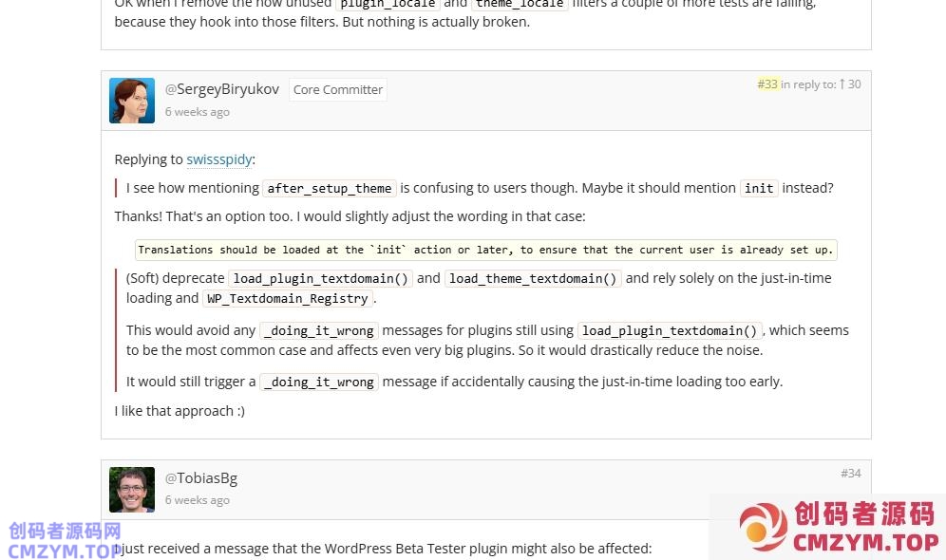Follow the swissspidy link in the reply
This screenshot has width=946, height=560.
(x=218, y=159)
